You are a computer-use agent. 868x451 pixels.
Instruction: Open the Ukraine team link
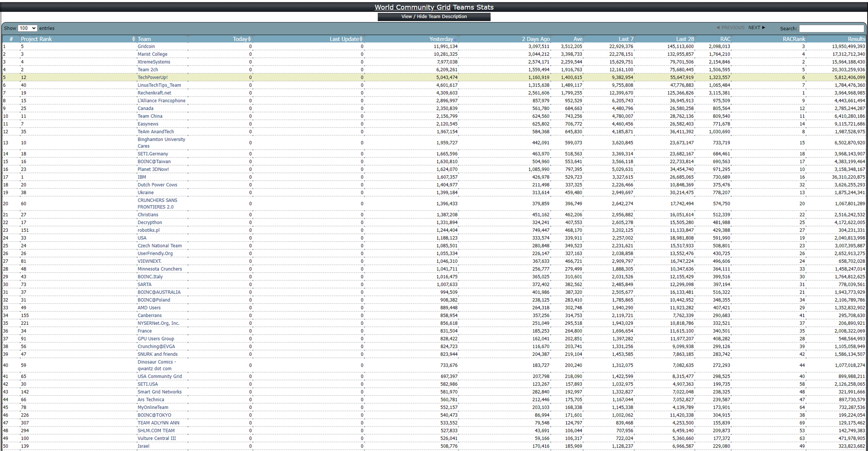(145, 193)
